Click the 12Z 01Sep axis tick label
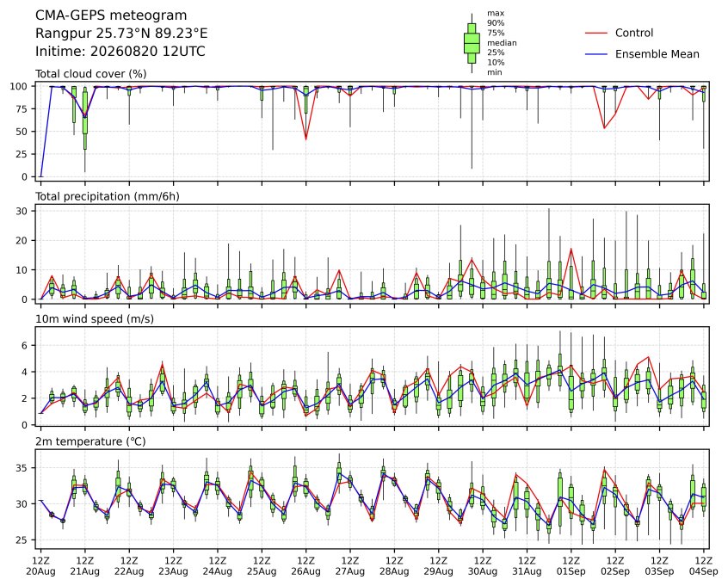The width and height of the screenshot is (728, 586). pos(571,566)
